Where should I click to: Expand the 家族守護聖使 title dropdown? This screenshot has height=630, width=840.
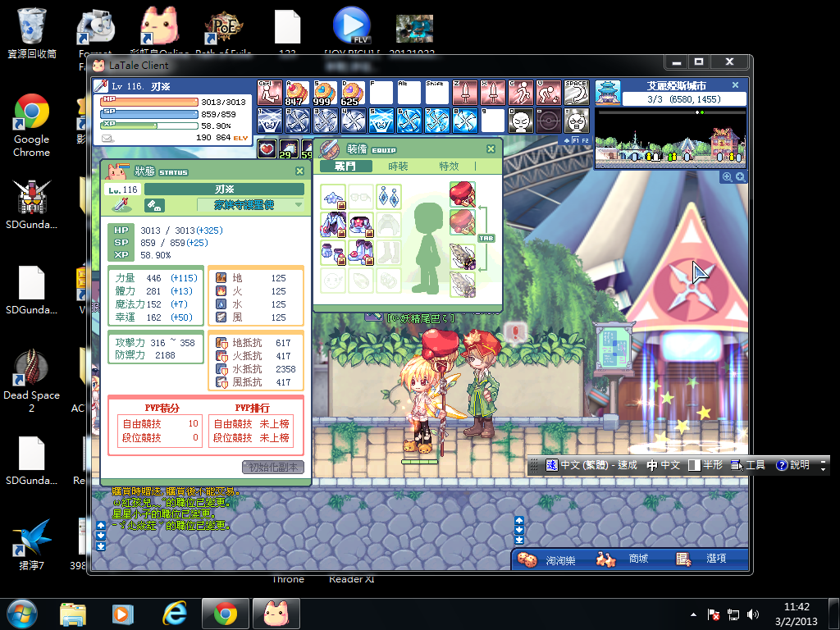click(299, 204)
